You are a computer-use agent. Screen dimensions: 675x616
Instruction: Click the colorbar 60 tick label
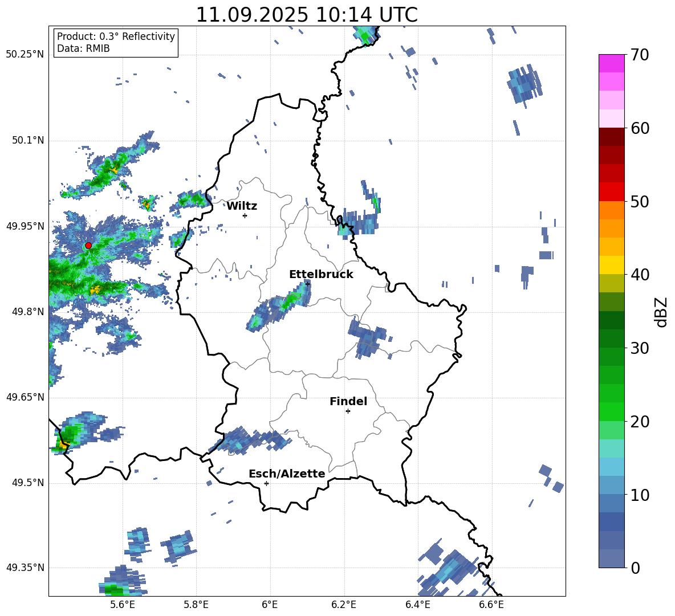click(640, 128)
